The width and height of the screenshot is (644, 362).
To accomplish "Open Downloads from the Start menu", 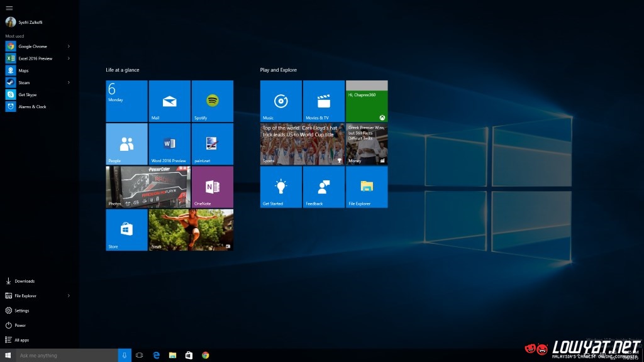I will click(x=24, y=281).
